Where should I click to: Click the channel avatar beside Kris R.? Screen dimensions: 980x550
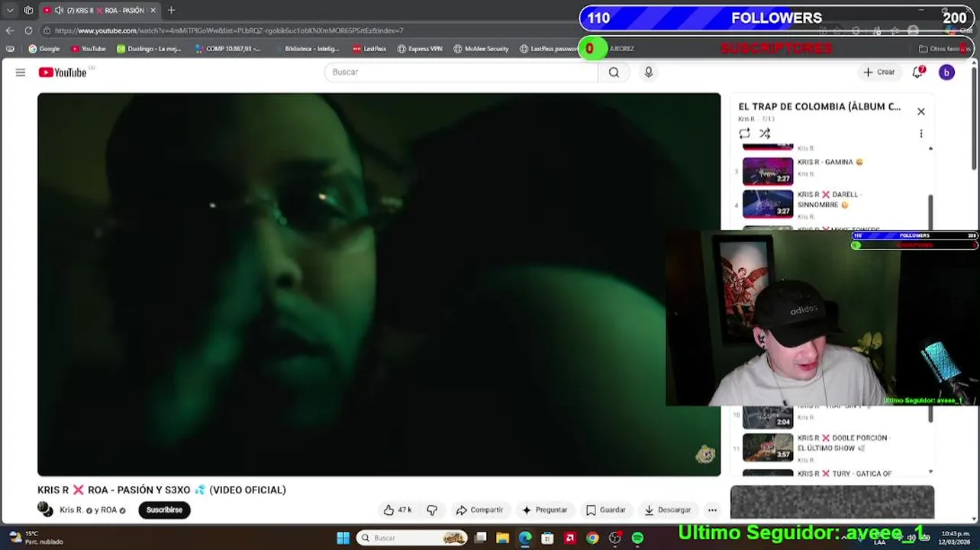[x=45, y=510]
